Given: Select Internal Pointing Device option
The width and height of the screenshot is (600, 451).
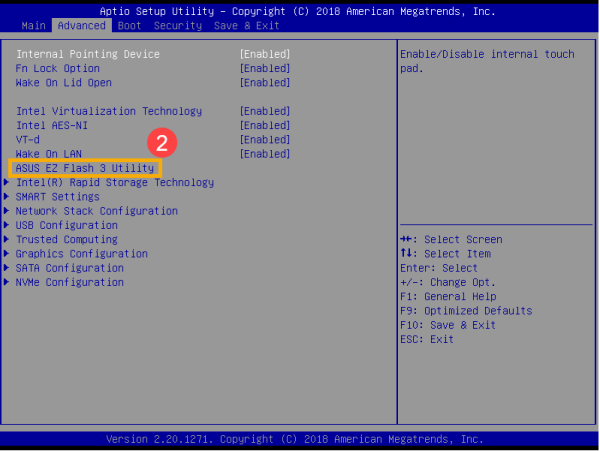Looking at the screenshot, I should (x=88, y=54).
